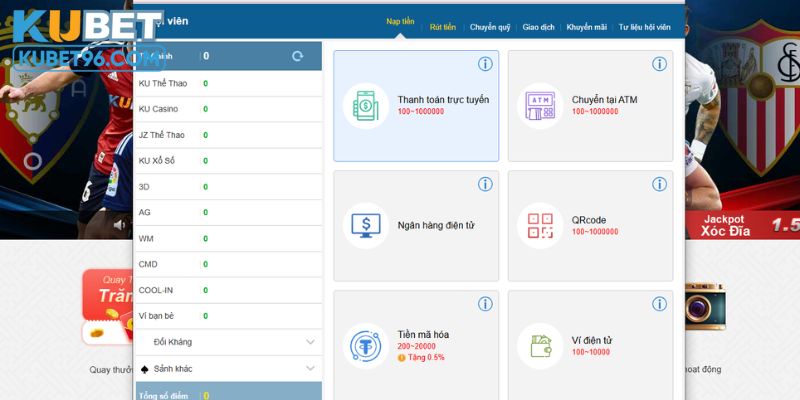Expand the Sảnh khác section
The height and width of the screenshot is (400, 800).
point(310,369)
